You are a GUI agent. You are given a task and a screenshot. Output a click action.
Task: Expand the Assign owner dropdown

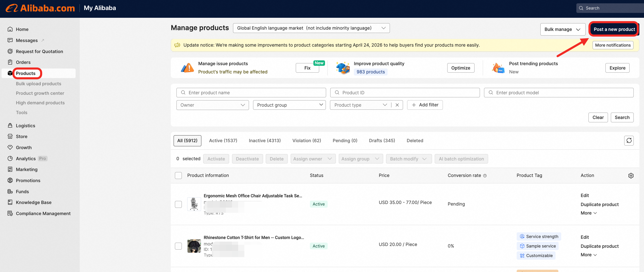click(x=313, y=159)
